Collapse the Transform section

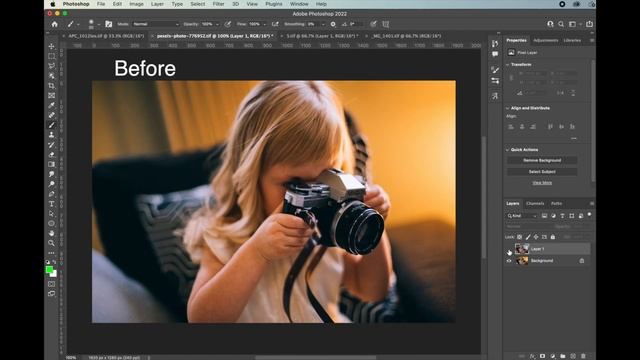508,64
